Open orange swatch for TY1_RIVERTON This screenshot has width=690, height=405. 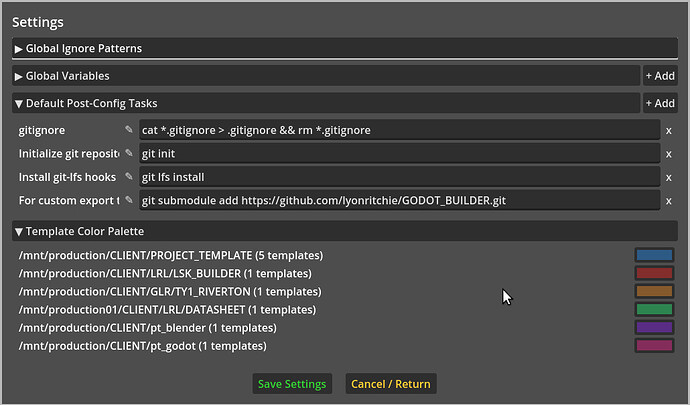[x=654, y=291]
